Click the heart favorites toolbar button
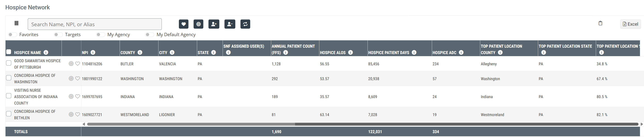Screen dimensions: 644x137 coord(183,24)
